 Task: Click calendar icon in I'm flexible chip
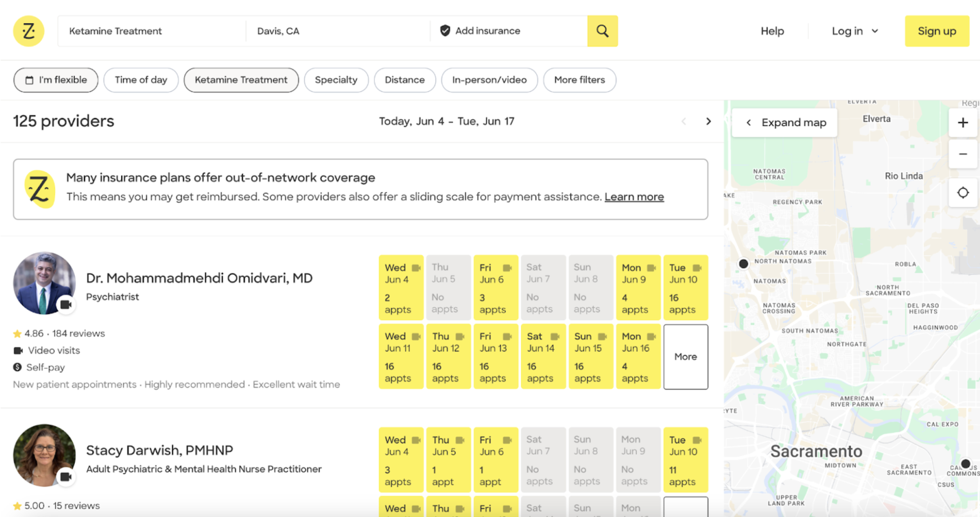tap(30, 80)
